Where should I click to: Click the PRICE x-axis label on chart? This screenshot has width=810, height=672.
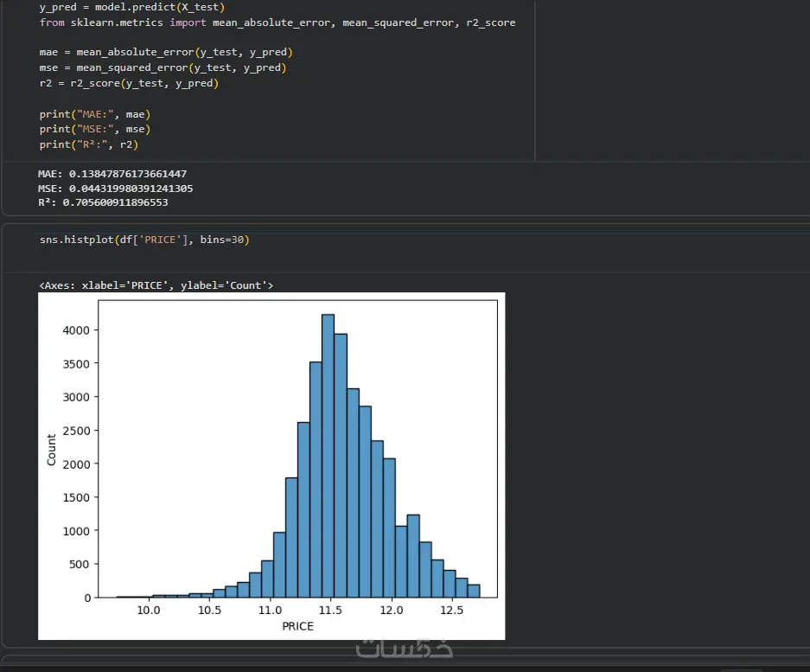pos(297,626)
